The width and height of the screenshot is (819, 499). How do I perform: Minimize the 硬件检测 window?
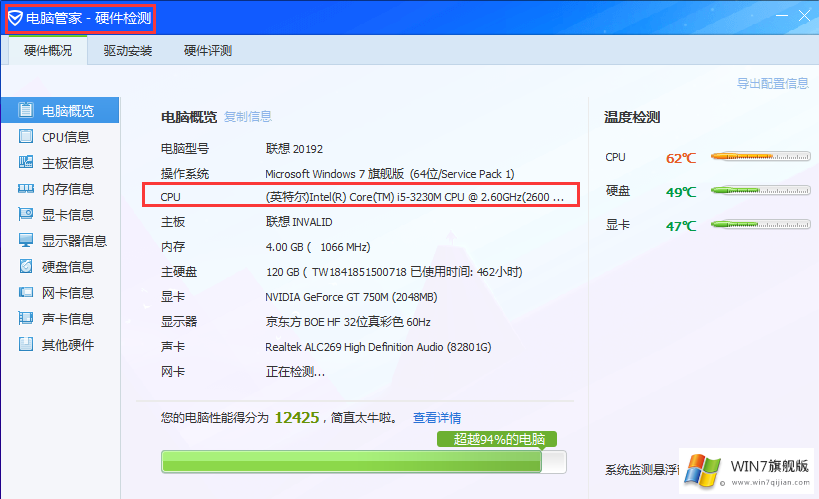pyautogui.click(x=782, y=16)
